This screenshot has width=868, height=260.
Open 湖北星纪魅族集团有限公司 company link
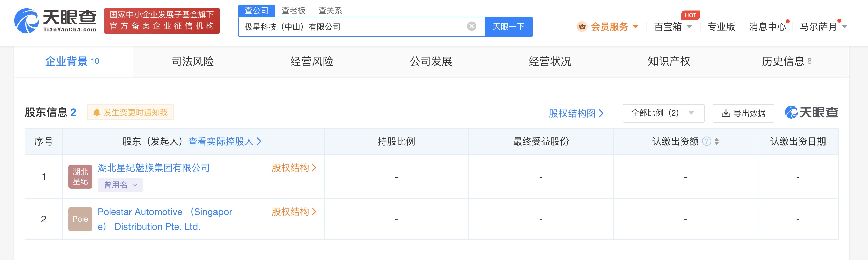(x=154, y=168)
